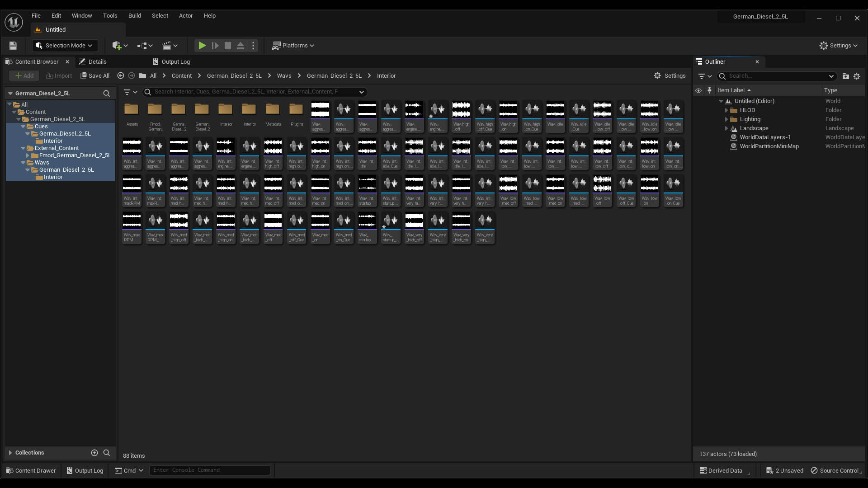The image size is (868, 488).
Task: Click the Outliner create folder icon
Action: pos(845,76)
